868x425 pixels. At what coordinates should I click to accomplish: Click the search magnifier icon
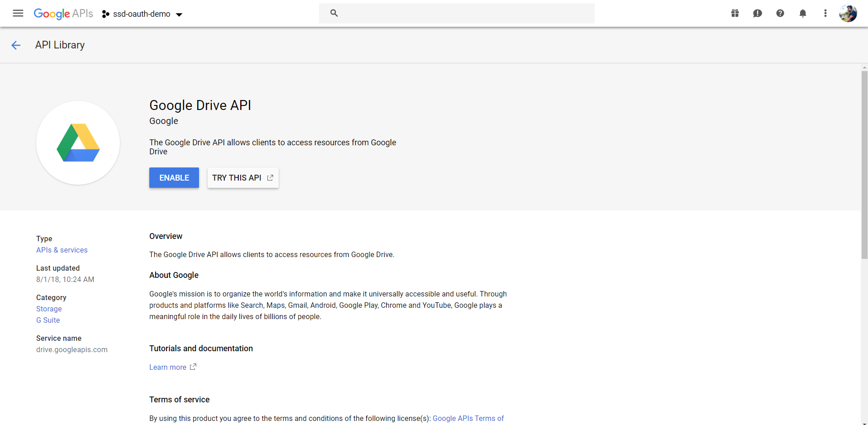point(334,13)
